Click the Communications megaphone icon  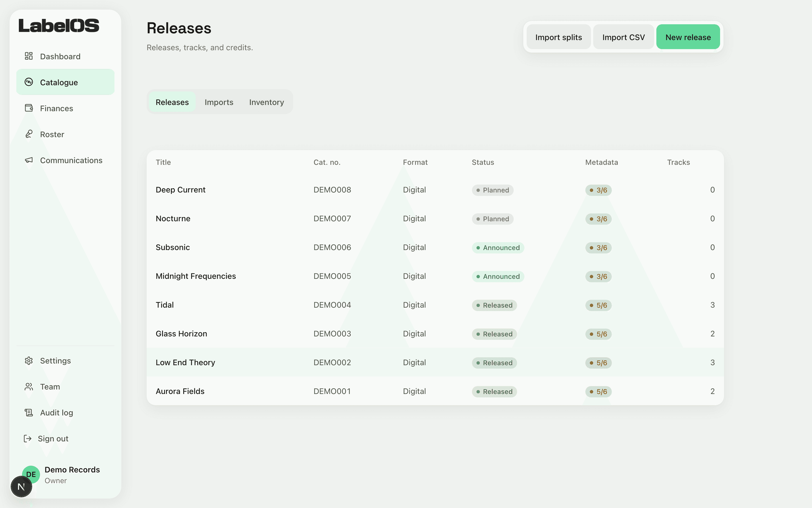29,160
